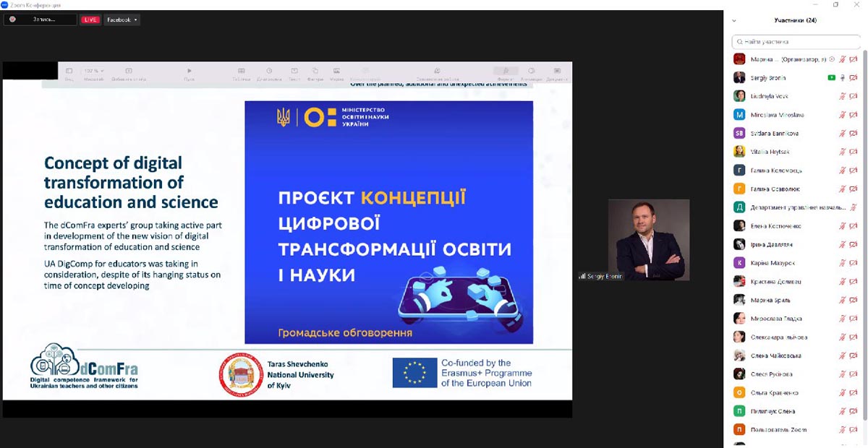
Task: Click Sergiy Bronin's video thumbnail
Action: pos(648,239)
